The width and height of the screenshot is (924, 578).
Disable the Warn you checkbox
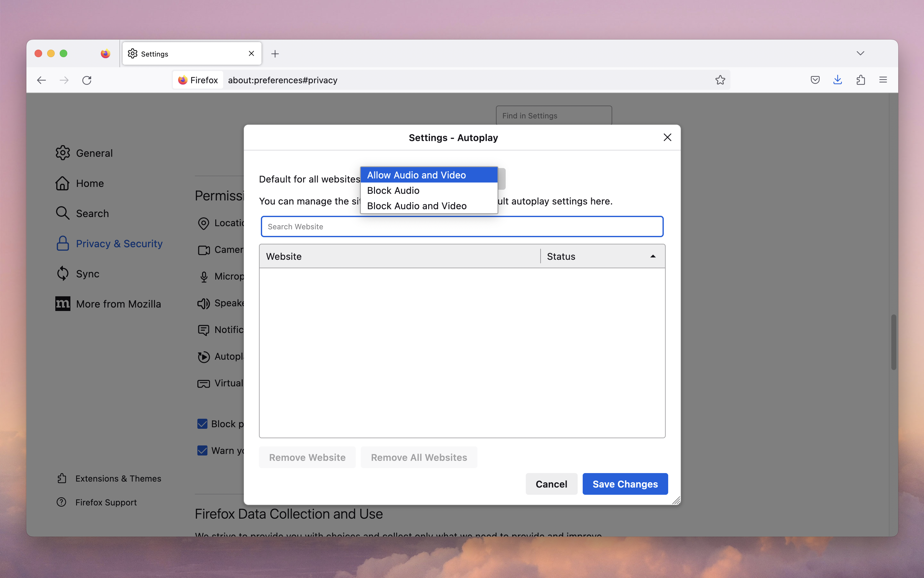point(202,450)
